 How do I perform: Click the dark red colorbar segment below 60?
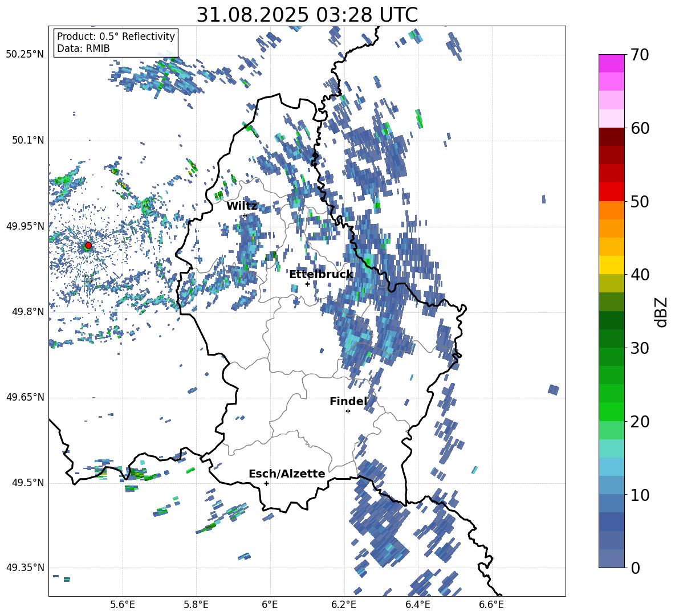(x=611, y=137)
